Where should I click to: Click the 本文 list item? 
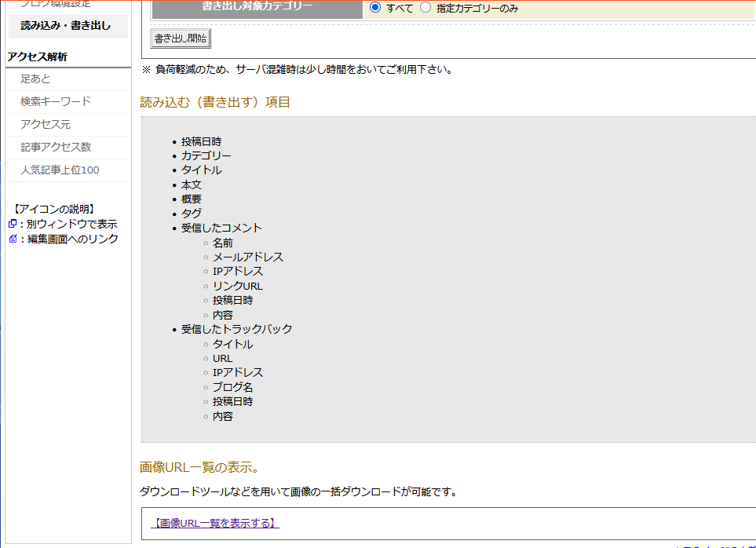[x=191, y=184]
